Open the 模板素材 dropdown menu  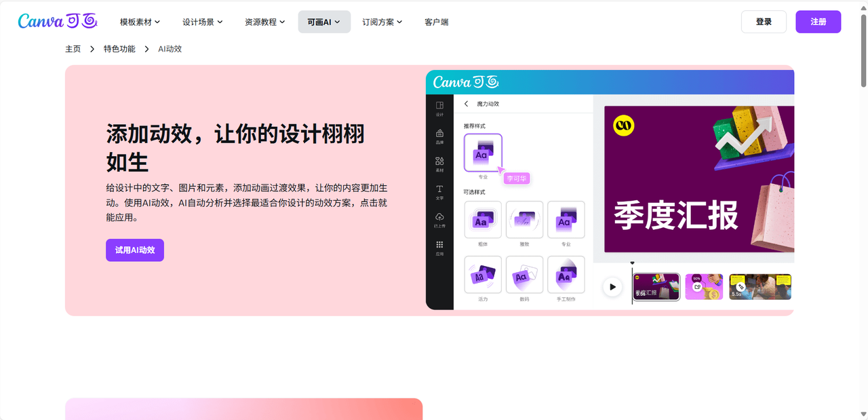click(140, 22)
